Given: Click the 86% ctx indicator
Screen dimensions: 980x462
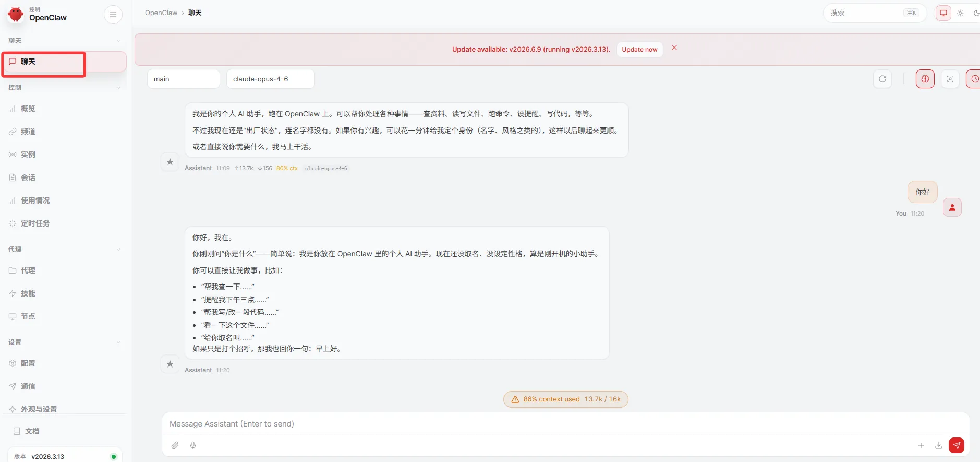Looking at the screenshot, I should (x=287, y=168).
